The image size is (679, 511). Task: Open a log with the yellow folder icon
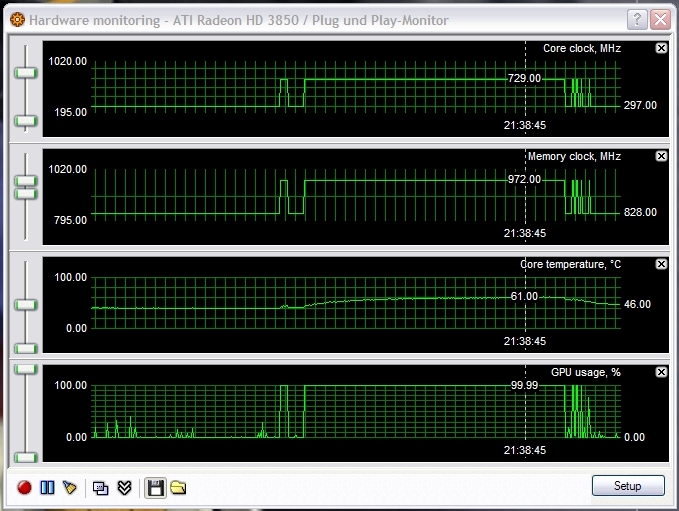click(178, 488)
